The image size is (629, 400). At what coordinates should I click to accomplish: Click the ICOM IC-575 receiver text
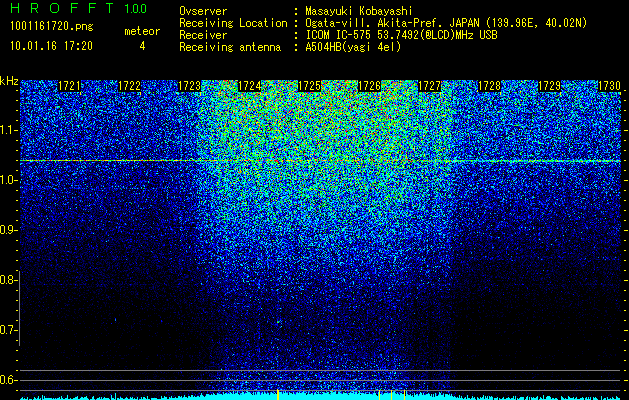(401, 35)
